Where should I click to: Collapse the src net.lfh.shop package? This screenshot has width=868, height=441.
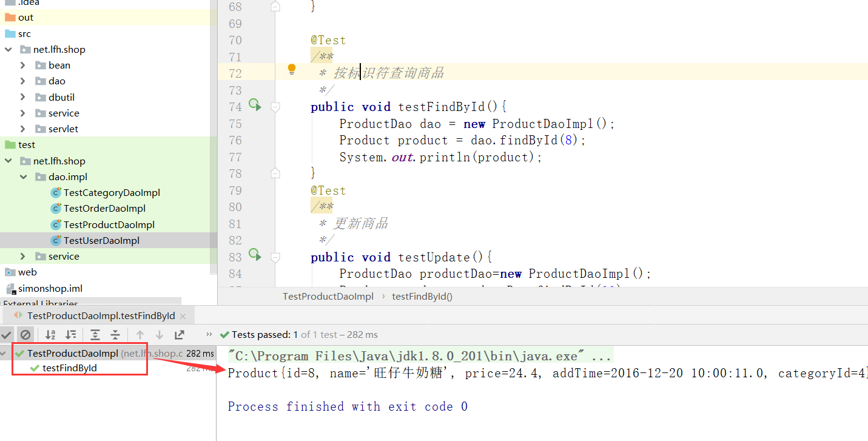click(x=8, y=49)
